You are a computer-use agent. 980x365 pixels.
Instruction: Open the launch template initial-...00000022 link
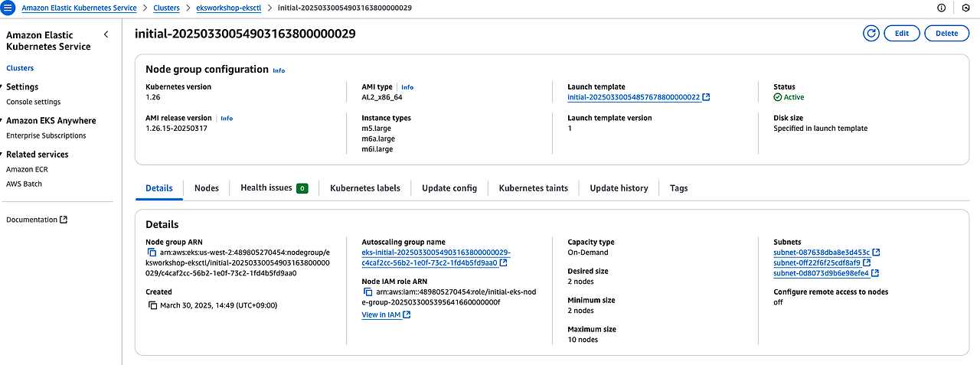[x=639, y=97]
